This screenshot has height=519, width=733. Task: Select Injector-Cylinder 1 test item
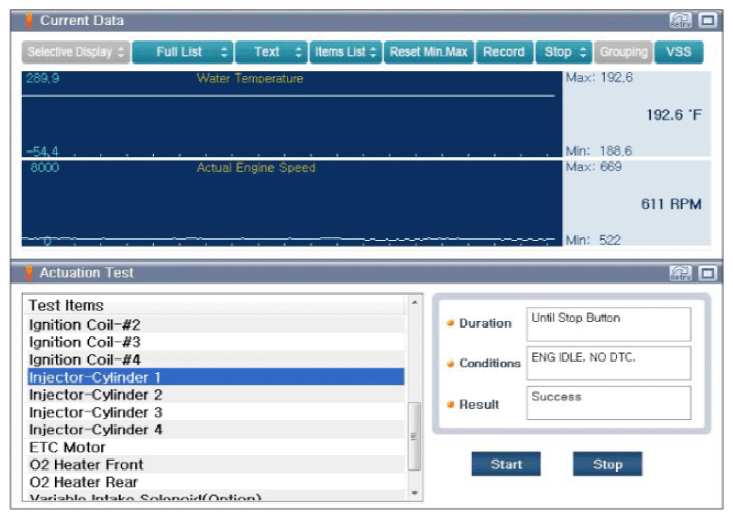tap(216, 377)
